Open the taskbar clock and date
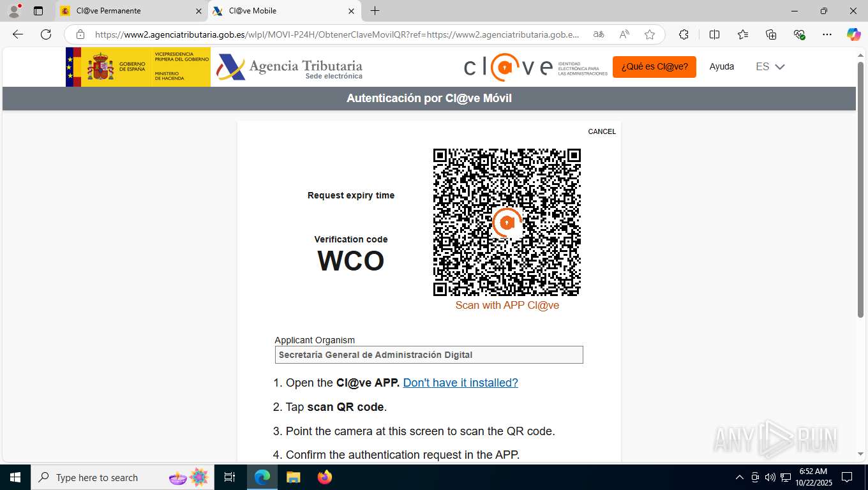This screenshot has width=868, height=490. 812,477
